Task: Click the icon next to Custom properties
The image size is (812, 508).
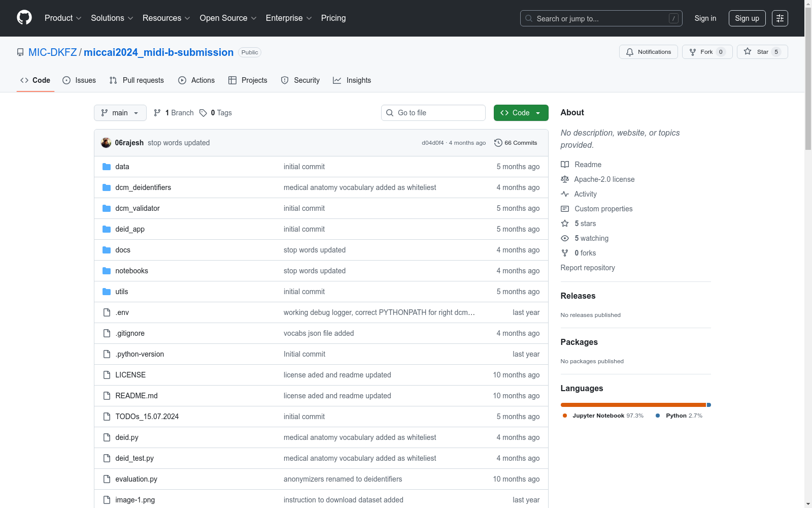Action: (565, 209)
